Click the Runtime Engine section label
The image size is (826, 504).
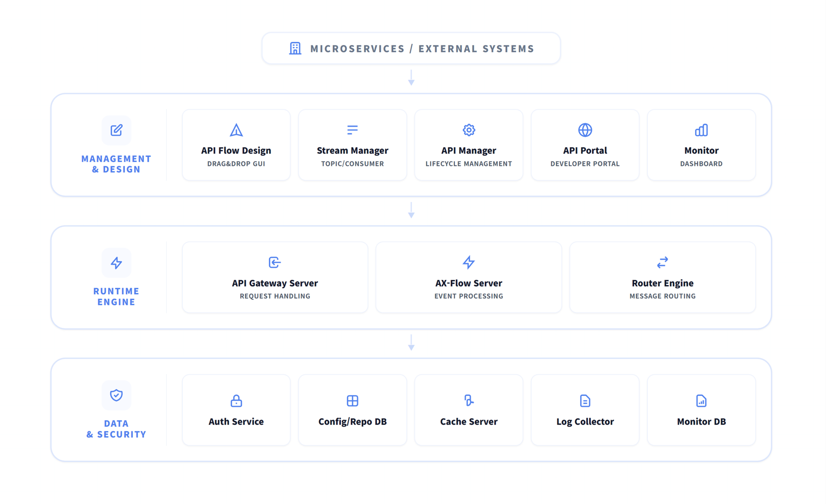pos(116,297)
